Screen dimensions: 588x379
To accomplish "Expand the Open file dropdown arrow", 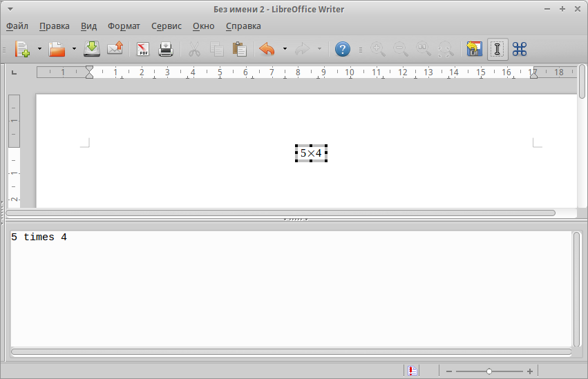I will pyautogui.click(x=74, y=49).
